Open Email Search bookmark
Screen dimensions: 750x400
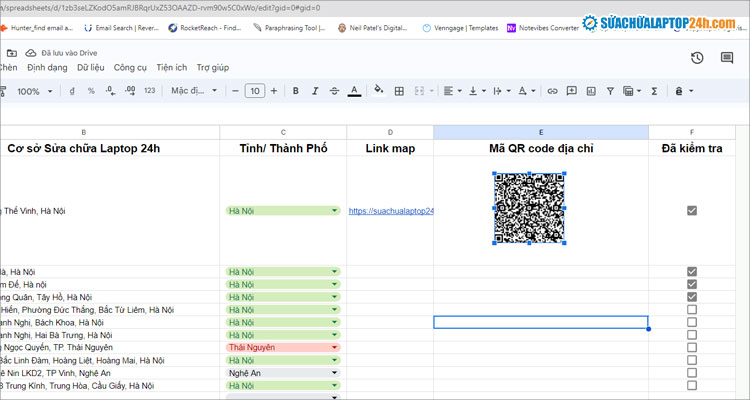(x=121, y=28)
